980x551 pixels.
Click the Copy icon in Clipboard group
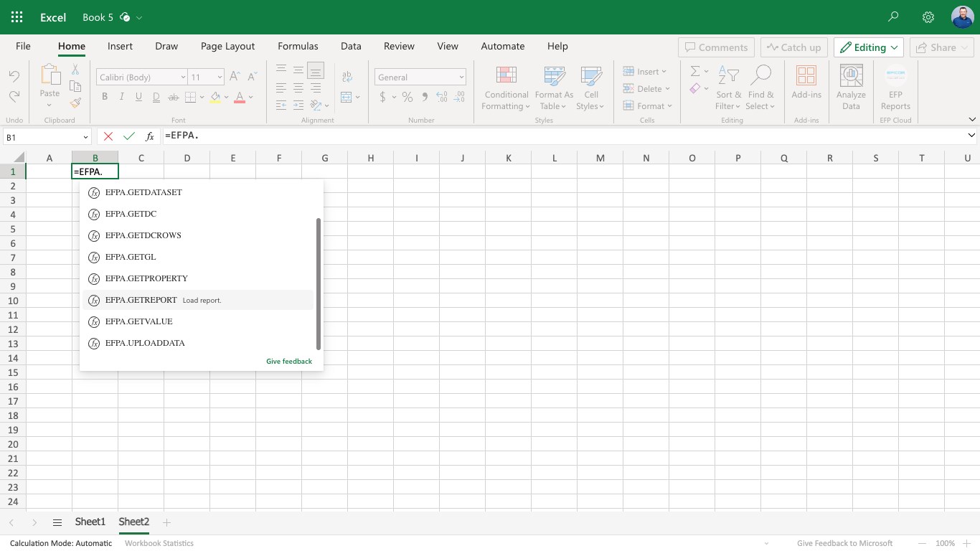pyautogui.click(x=75, y=86)
